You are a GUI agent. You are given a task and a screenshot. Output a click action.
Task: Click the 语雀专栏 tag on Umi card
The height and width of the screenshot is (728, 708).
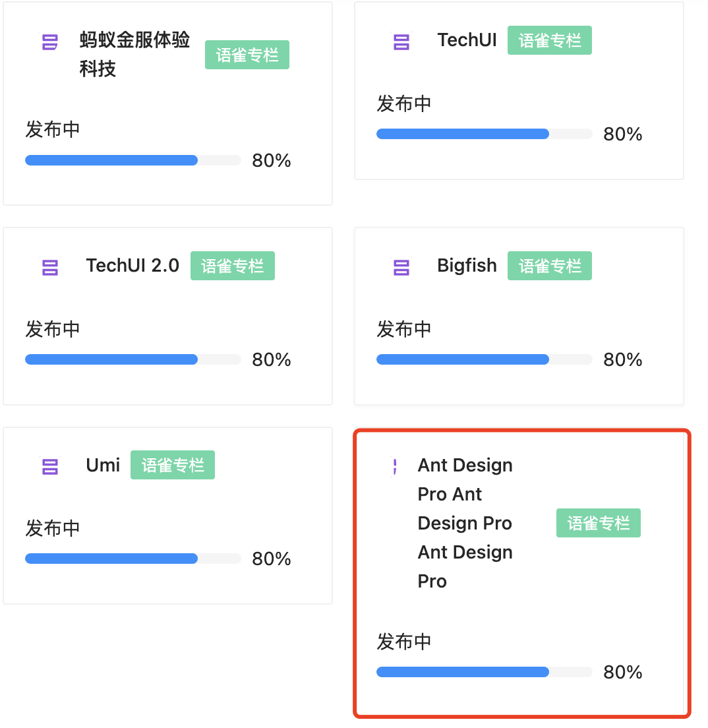pyautogui.click(x=172, y=465)
